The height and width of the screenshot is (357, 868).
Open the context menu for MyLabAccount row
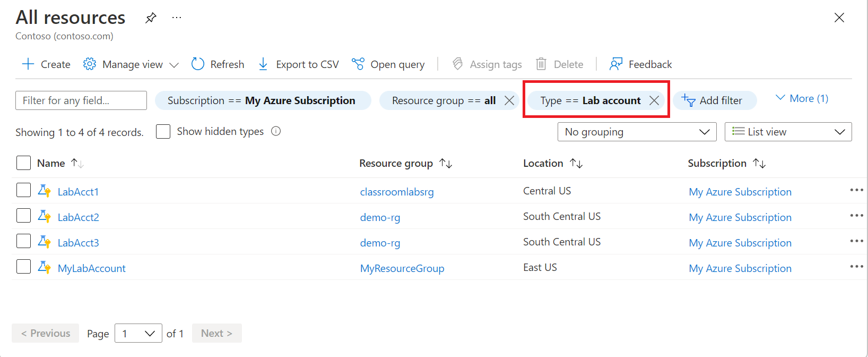(x=856, y=266)
